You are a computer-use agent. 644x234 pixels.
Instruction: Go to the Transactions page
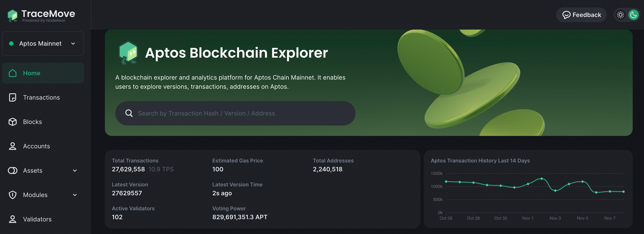(x=41, y=98)
